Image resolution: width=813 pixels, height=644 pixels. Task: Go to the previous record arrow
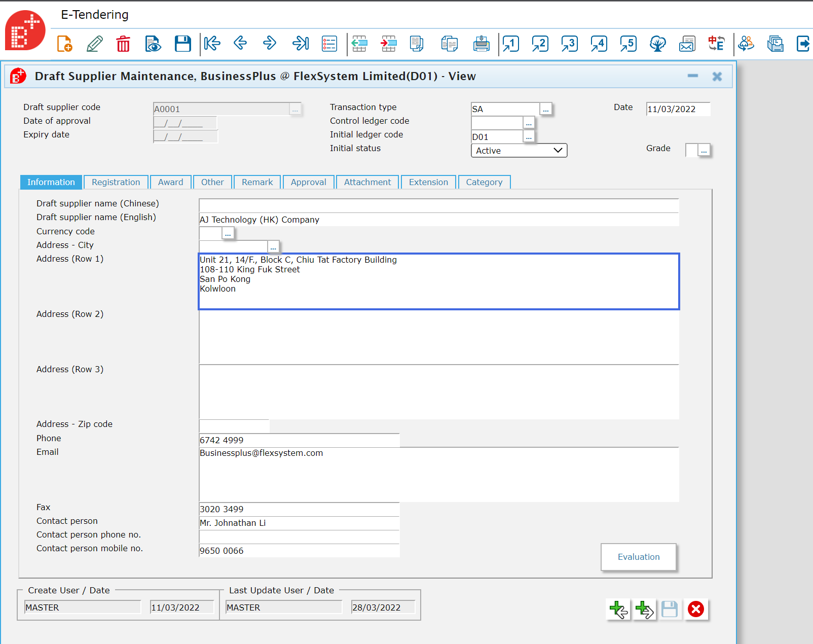click(x=240, y=43)
